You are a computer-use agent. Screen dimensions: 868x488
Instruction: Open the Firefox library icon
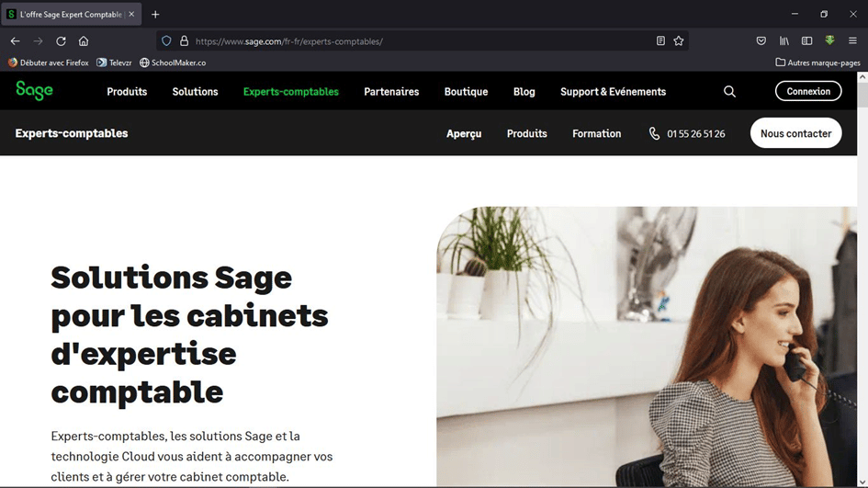click(784, 41)
